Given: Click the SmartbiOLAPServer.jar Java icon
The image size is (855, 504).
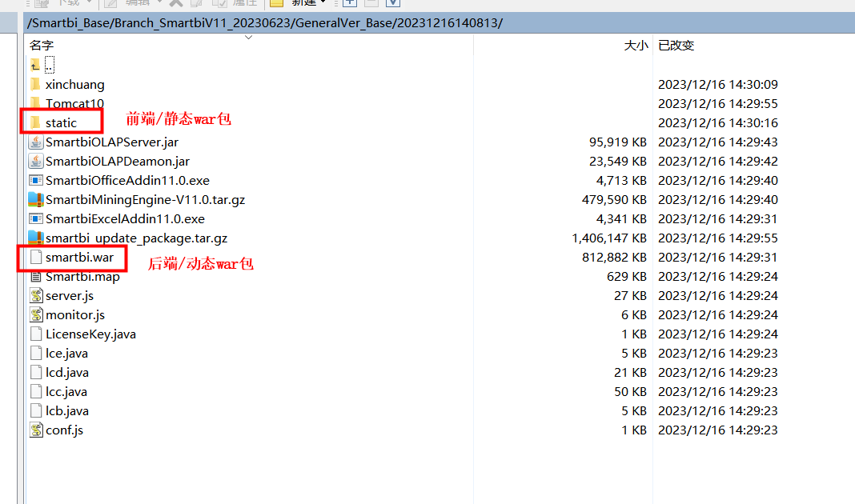Looking at the screenshot, I should point(35,142).
